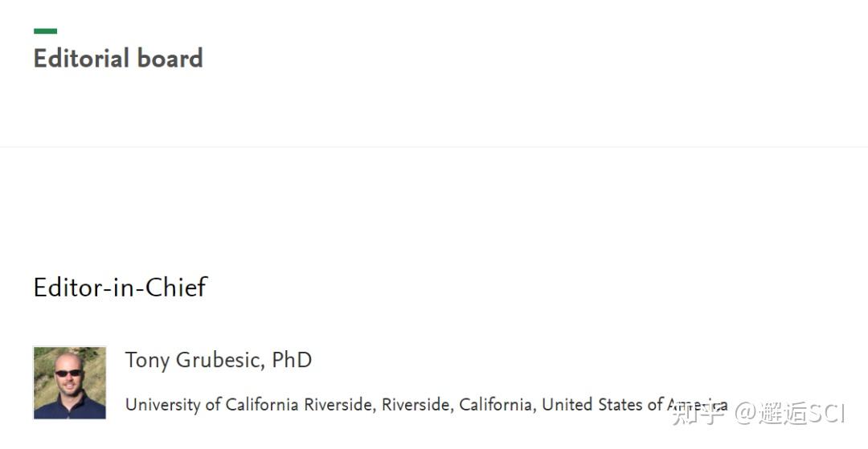Click the PhD suffix after Grubesic
This screenshot has height=449, width=868.
point(292,360)
